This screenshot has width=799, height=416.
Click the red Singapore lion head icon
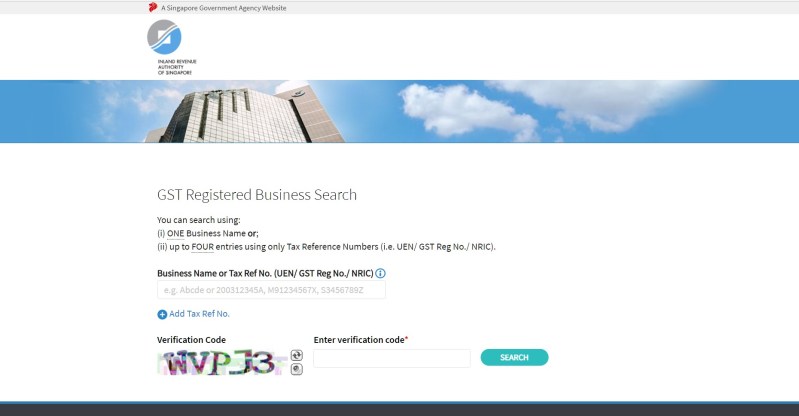pyautogui.click(x=152, y=7)
